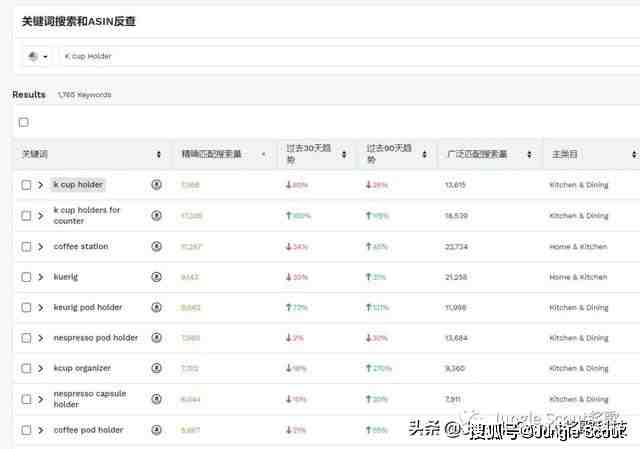Viewport: 640px width, 449px height.
Task: Expand the 'k cup holder' row chevron
Action: 40,185
